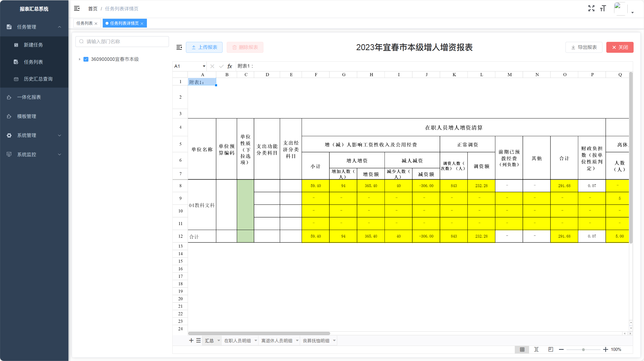Open the 在职人员明细 tab dropdown arrow
The image size is (644, 361).
pos(256,340)
